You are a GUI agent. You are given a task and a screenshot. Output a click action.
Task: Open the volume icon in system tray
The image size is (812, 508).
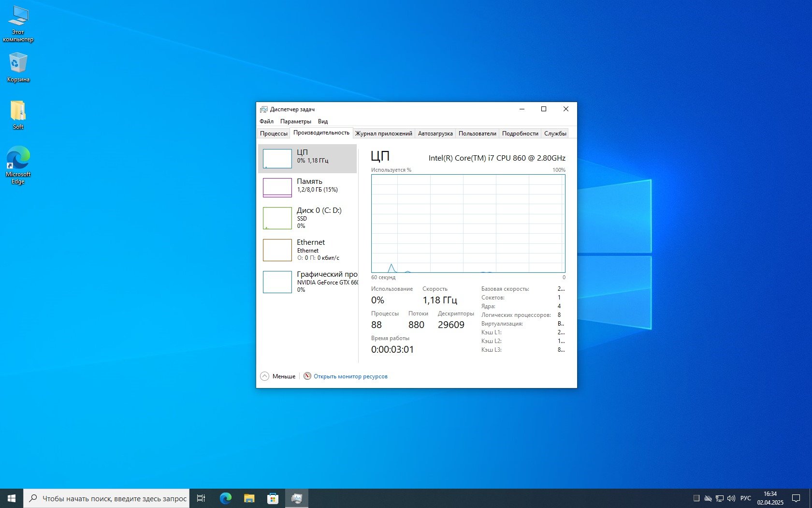pos(731,498)
